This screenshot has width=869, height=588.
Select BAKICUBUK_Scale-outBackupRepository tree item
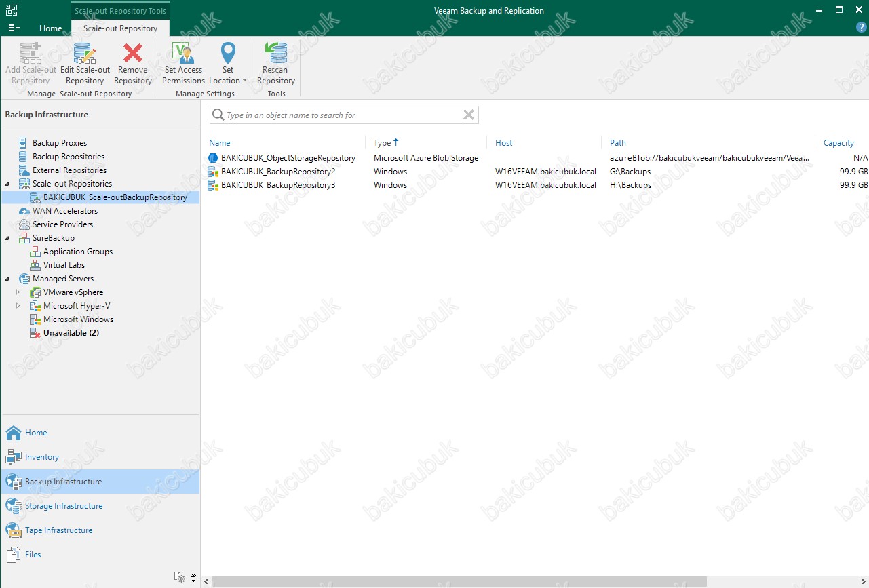(115, 197)
